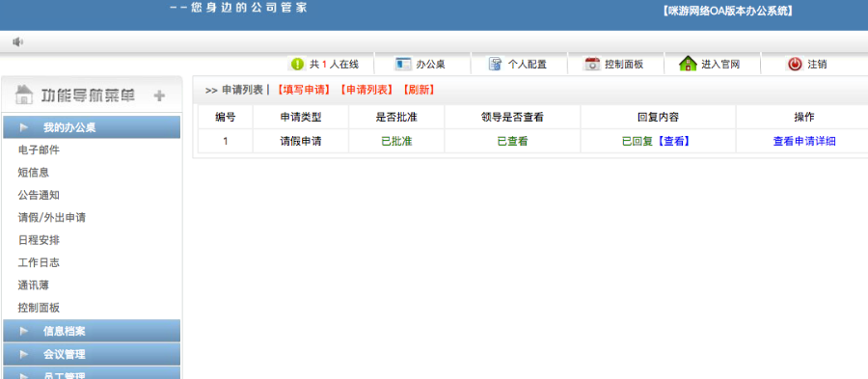868x379 pixels.
Task: Select 会议管理 menu header
Action: (92, 354)
